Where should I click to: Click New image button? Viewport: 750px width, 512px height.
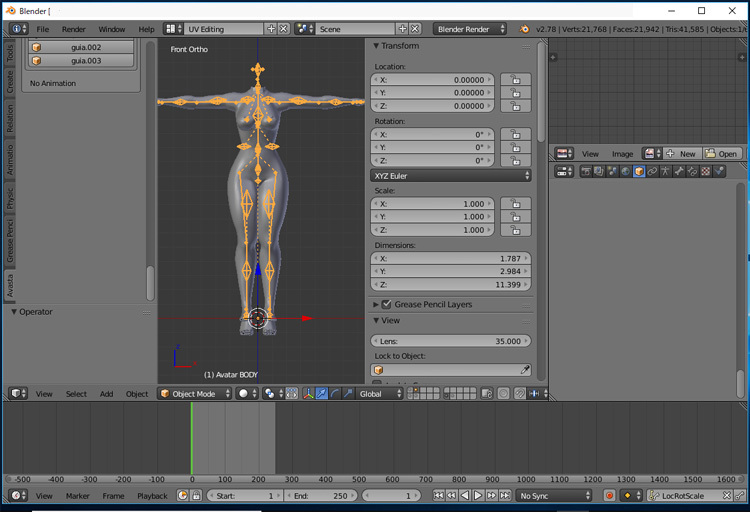click(682, 154)
